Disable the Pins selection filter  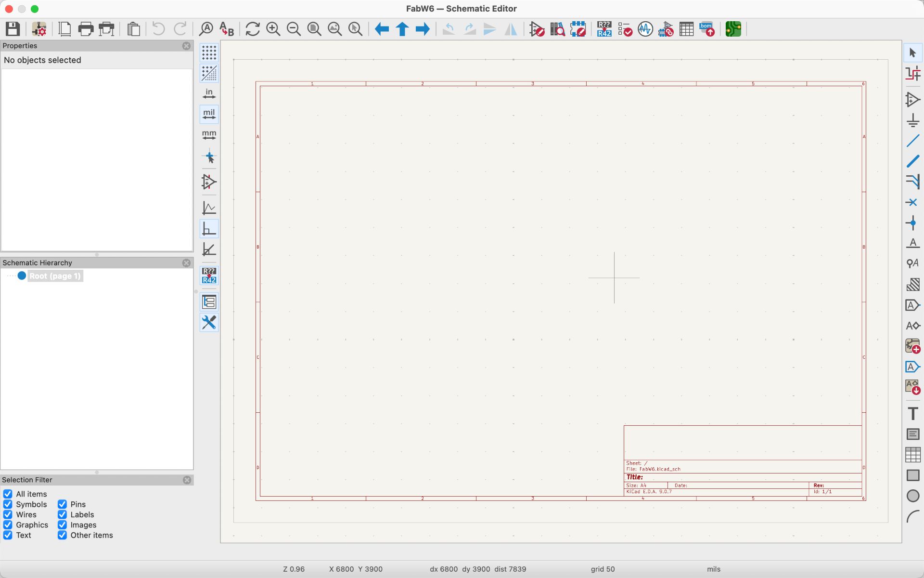62,504
